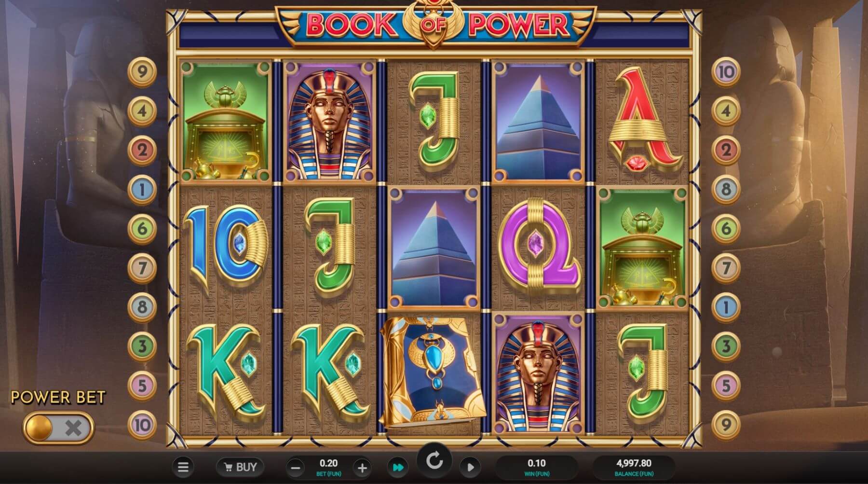The image size is (868, 484).
Task: Open the hamburger menu
Action: click(x=183, y=467)
